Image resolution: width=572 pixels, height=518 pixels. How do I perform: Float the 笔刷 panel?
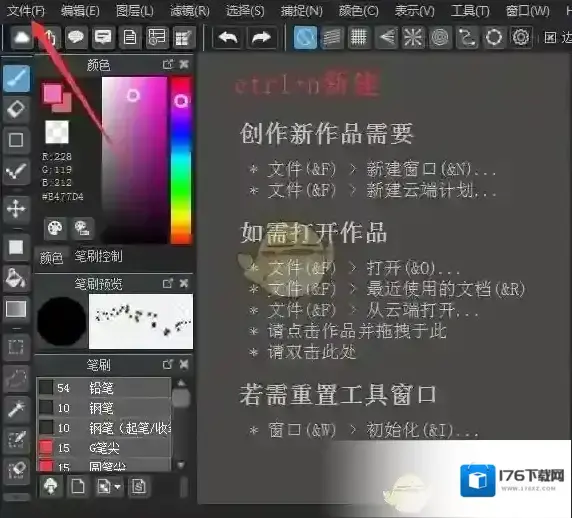pos(168,364)
